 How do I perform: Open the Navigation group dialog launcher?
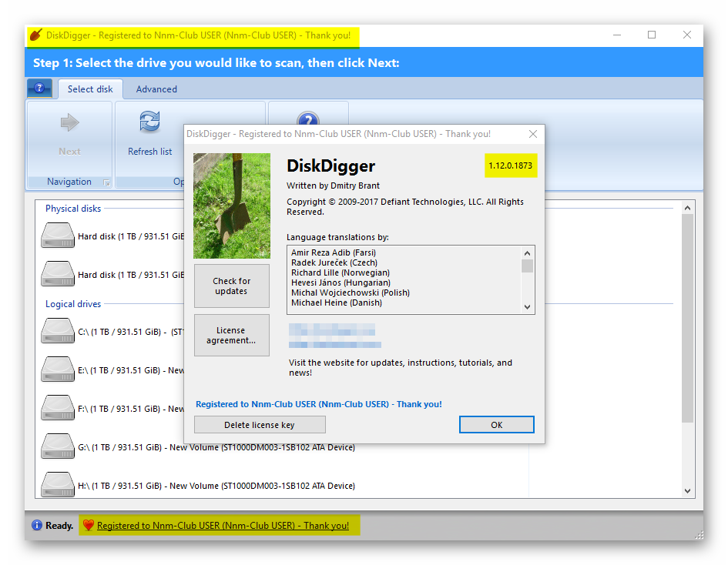[x=106, y=182]
